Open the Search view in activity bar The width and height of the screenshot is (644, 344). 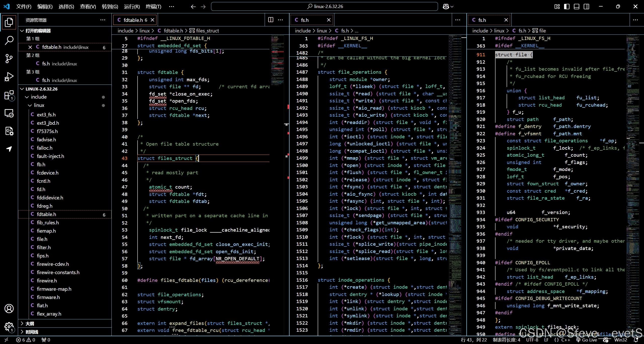pos(9,40)
